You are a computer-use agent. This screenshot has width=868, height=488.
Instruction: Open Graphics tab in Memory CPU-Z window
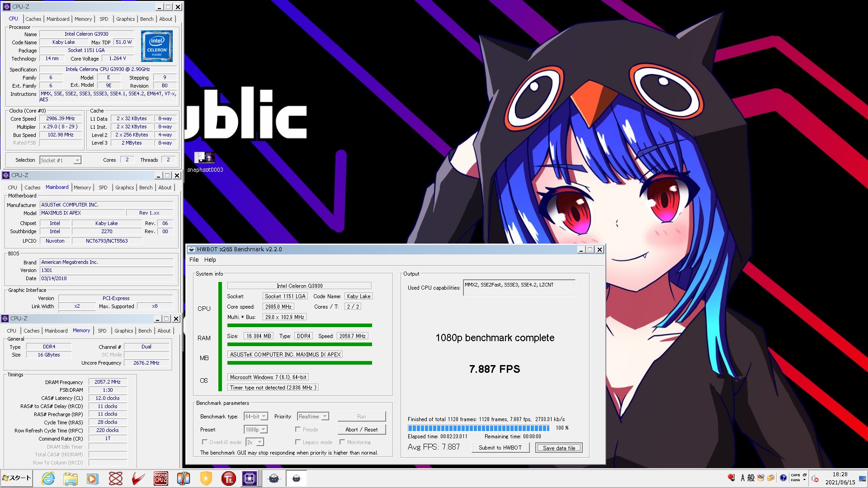123,331
